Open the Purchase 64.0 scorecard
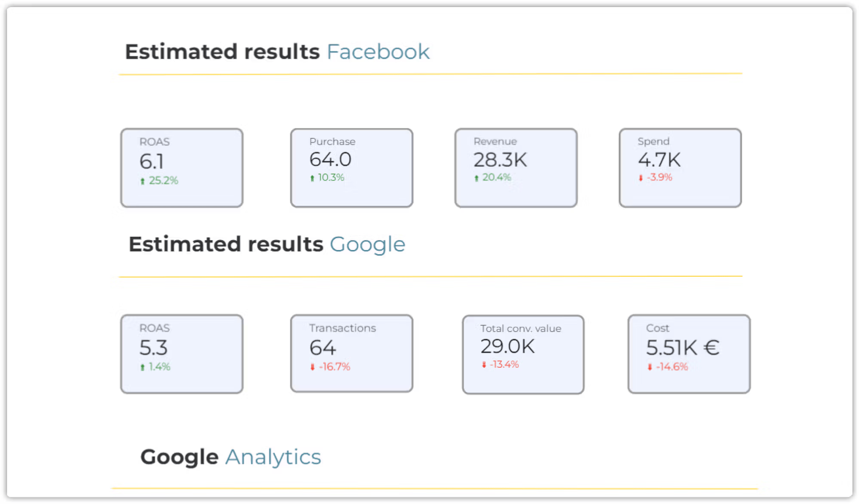 point(351,168)
